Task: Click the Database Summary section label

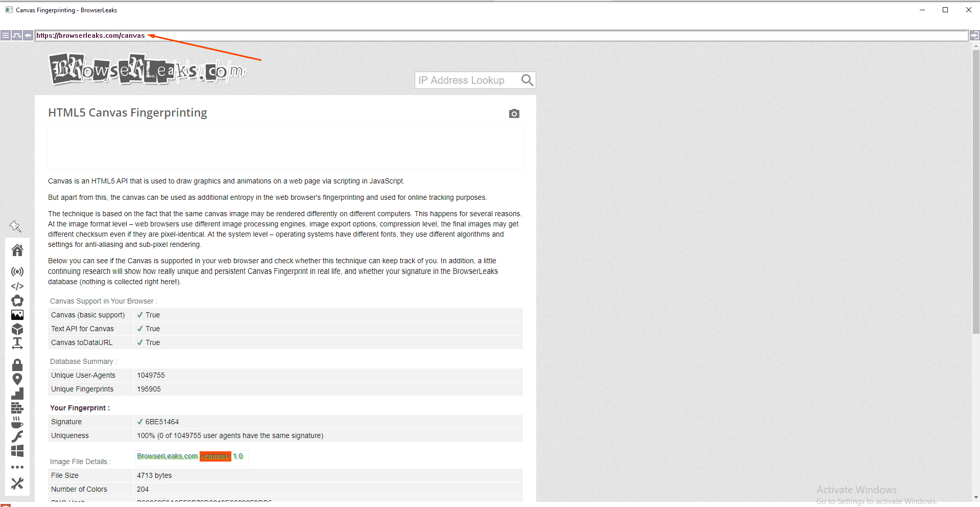Action: [83, 361]
